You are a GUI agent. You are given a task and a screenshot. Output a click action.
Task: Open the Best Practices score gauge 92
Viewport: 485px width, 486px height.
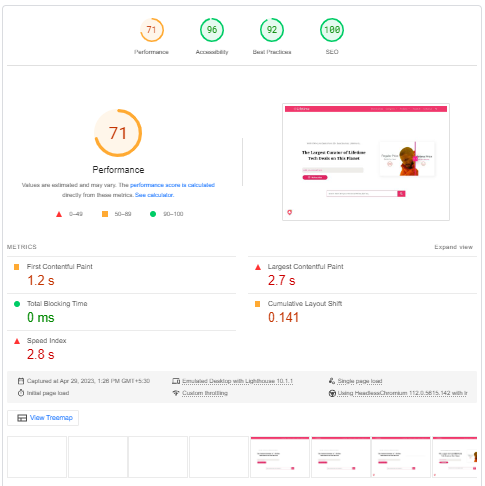click(x=272, y=30)
